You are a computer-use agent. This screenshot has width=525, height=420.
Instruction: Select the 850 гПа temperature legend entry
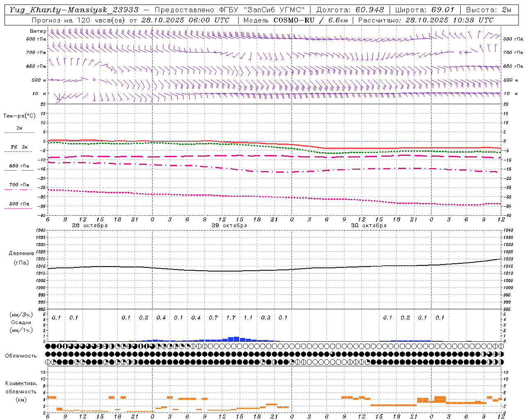point(19,166)
